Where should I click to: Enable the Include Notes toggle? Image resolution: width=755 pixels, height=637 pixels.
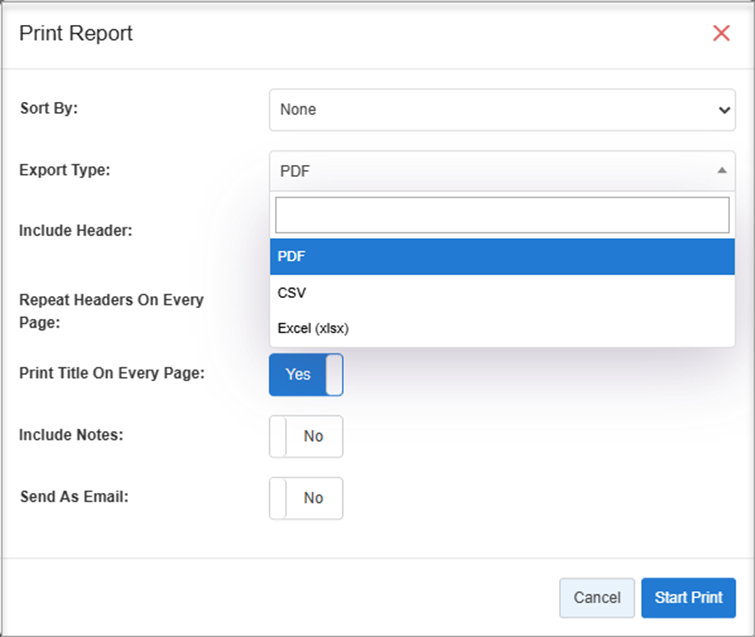tap(306, 436)
